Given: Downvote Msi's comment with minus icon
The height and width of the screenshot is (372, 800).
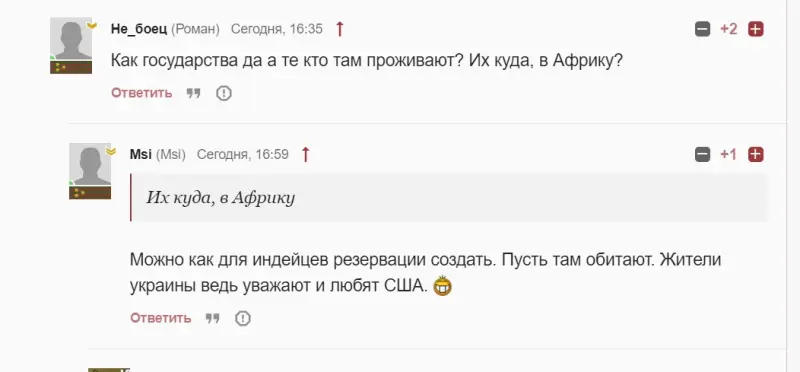Looking at the screenshot, I should pyautogui.click(x=703, y=154).
